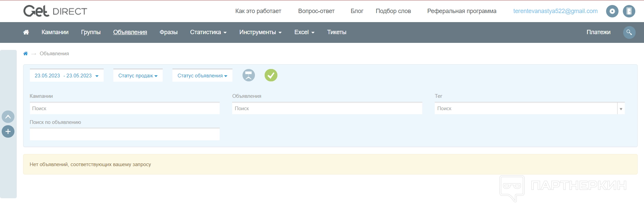Open the Кампании tab

click(x=55, y=32)
